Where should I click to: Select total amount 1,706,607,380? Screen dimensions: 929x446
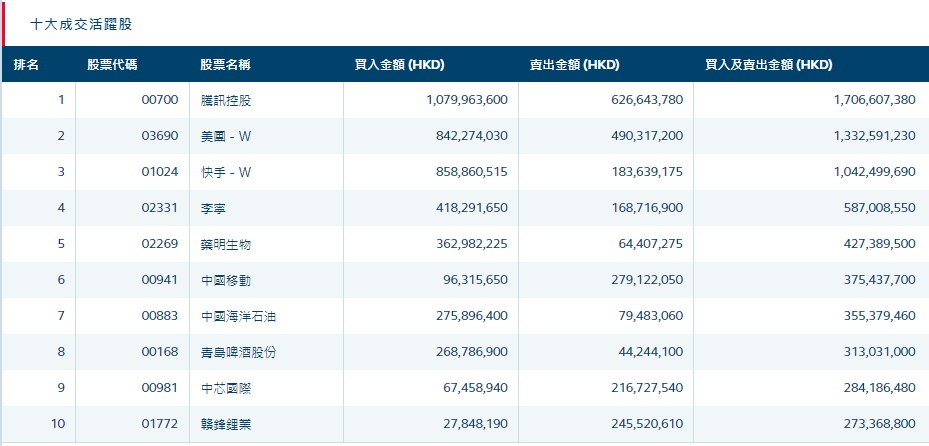(x=874, y=100)
